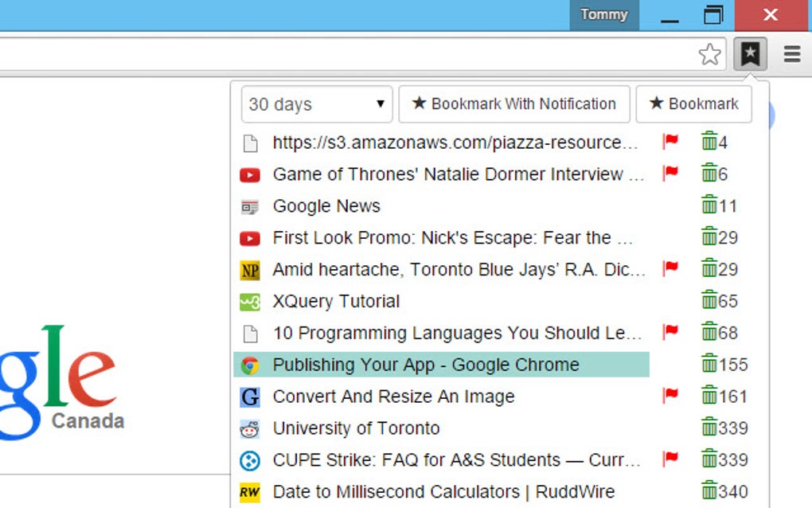Click the Chrome favicon beside Publishing Your App
Screen dimensions: 812x508
coord(250,364)
